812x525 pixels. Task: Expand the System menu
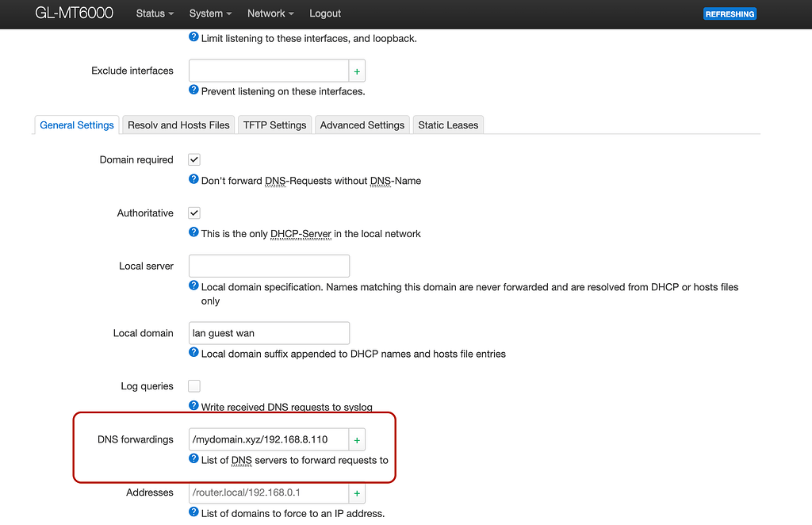(209, 13)
